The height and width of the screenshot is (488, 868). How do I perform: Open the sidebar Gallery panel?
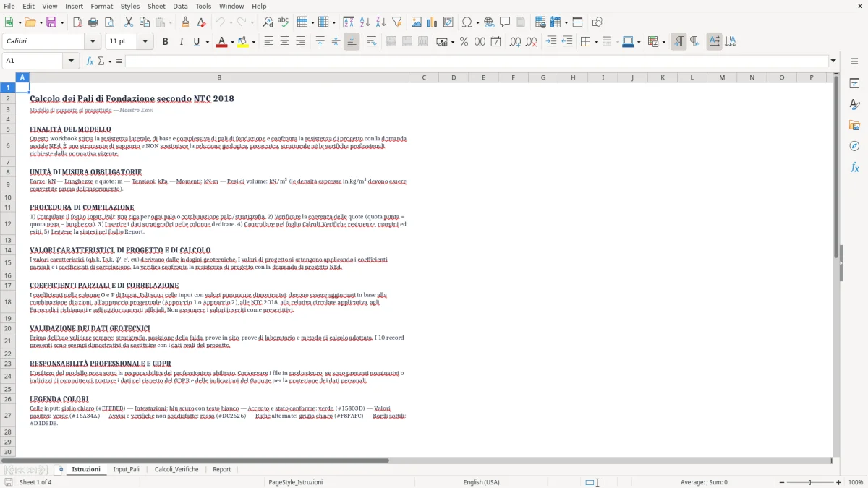(854, 125)
